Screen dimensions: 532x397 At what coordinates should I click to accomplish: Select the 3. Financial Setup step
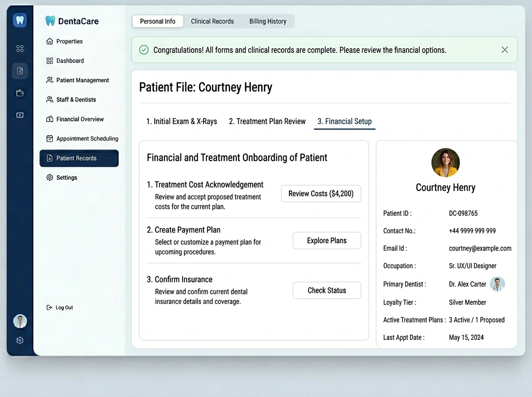coord(344,121)
